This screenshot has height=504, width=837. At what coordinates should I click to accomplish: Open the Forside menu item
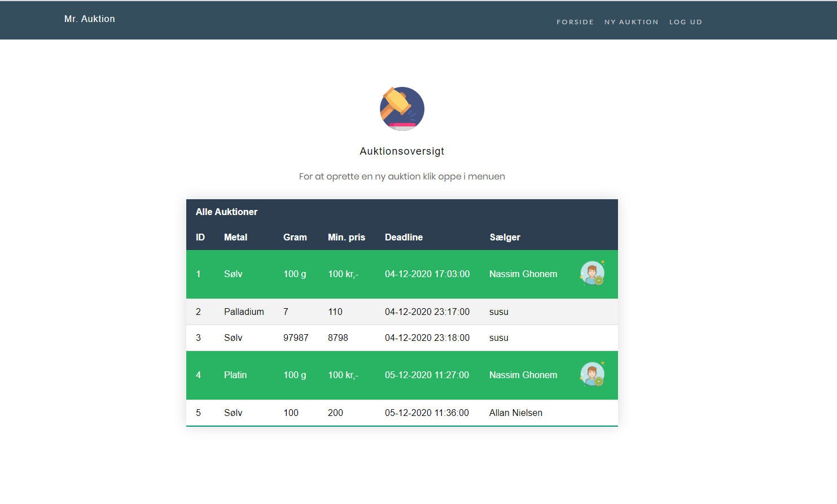[575, 22]
